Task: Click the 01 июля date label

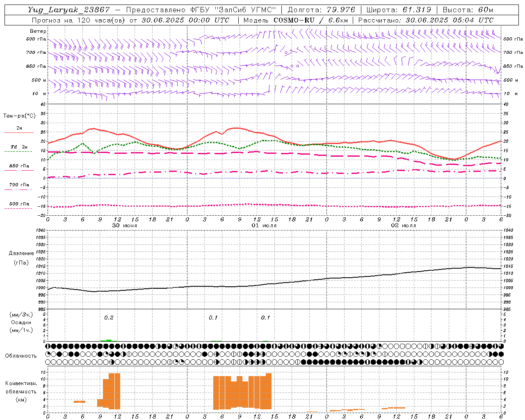Action: click(x=264, y=226)
